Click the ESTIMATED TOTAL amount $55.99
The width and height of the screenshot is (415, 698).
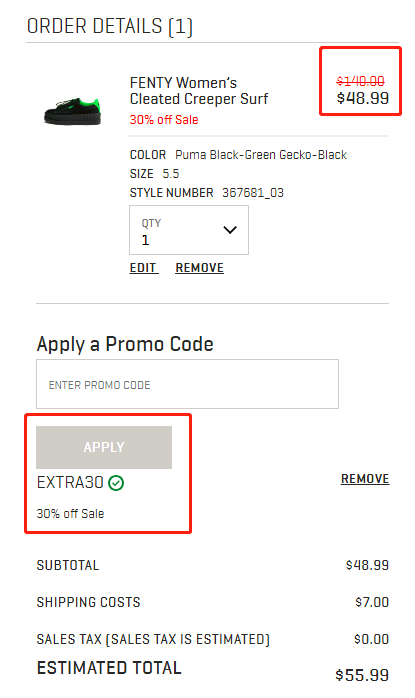[x=362, y=675]
